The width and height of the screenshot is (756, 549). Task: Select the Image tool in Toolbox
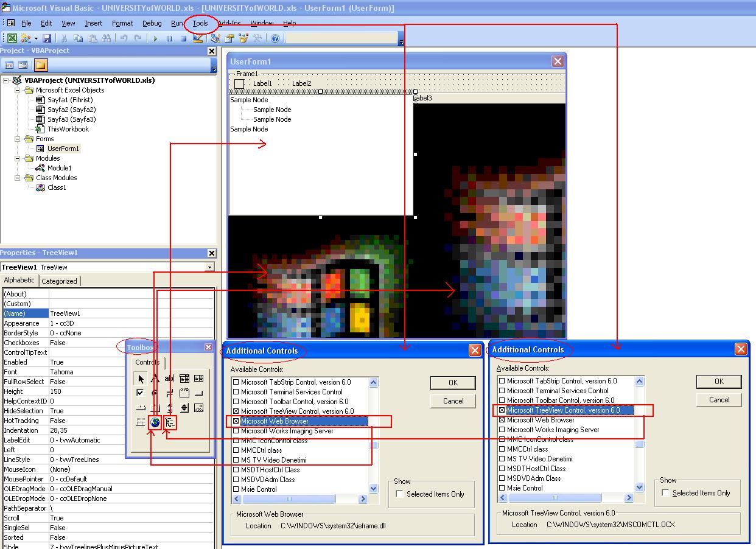198,408
